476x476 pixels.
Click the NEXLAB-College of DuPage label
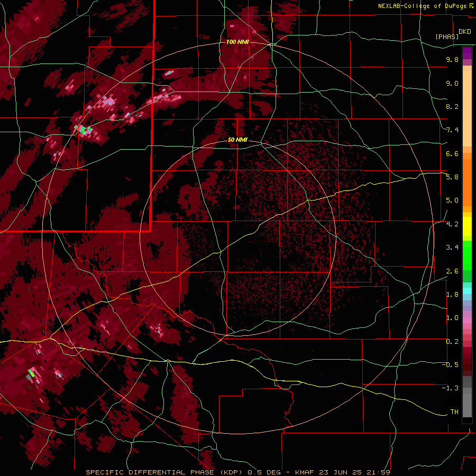coord(422,6)
